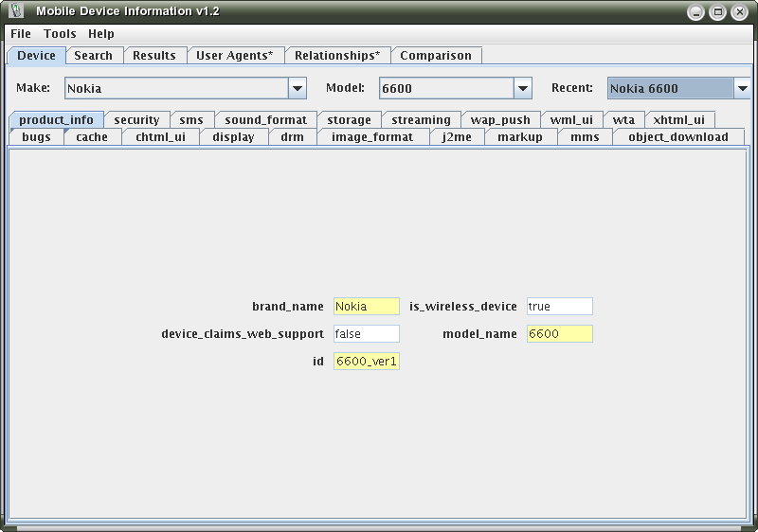Click the application icon in title bar
The width and height of the screenshot is (758, 532).
[x=15, y=11]
